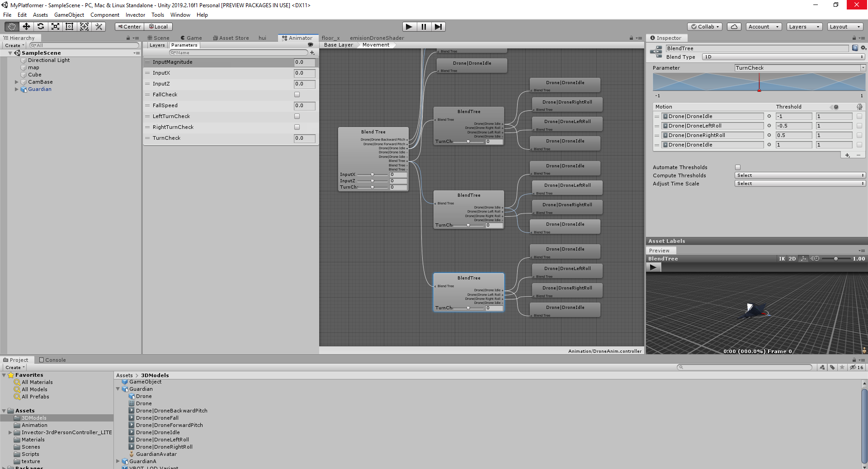Select the Rect Transform tool
This screenshot has height=469, width=868.
click(70, 27)
